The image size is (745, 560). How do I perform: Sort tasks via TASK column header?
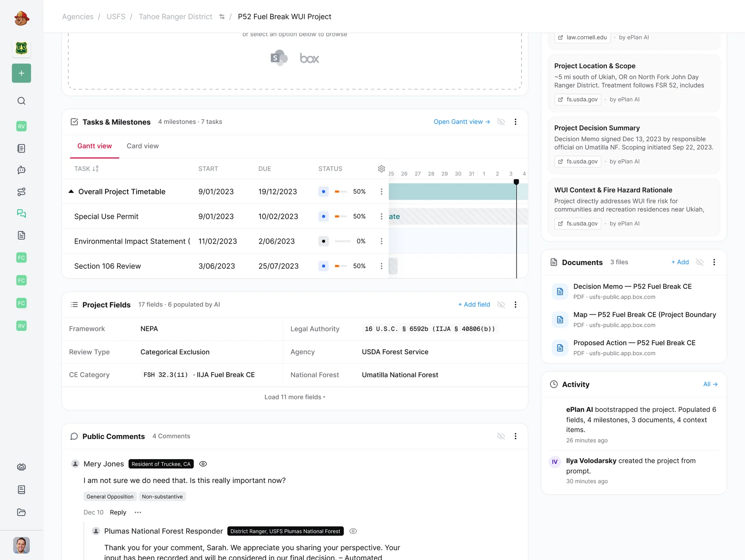click(87, 169)
